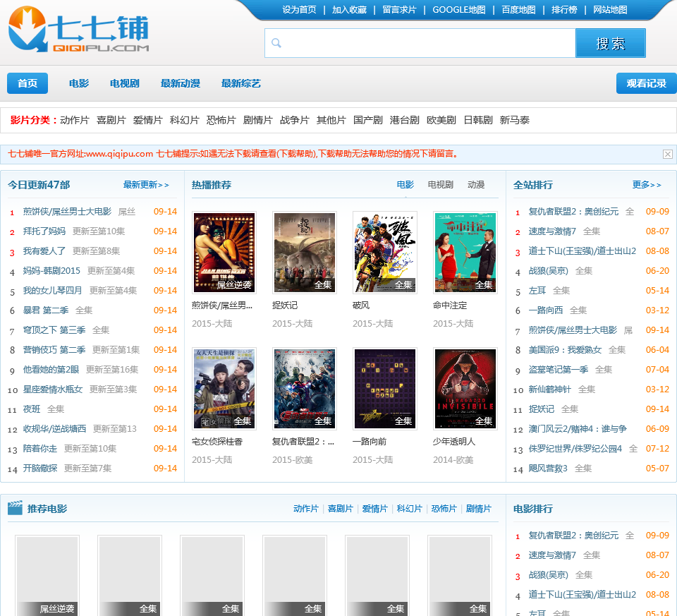Screen dimensions: 677x616
Task: Open 宅女侦探桂香 poster thumbnail
Action: [x=224, y=389]
